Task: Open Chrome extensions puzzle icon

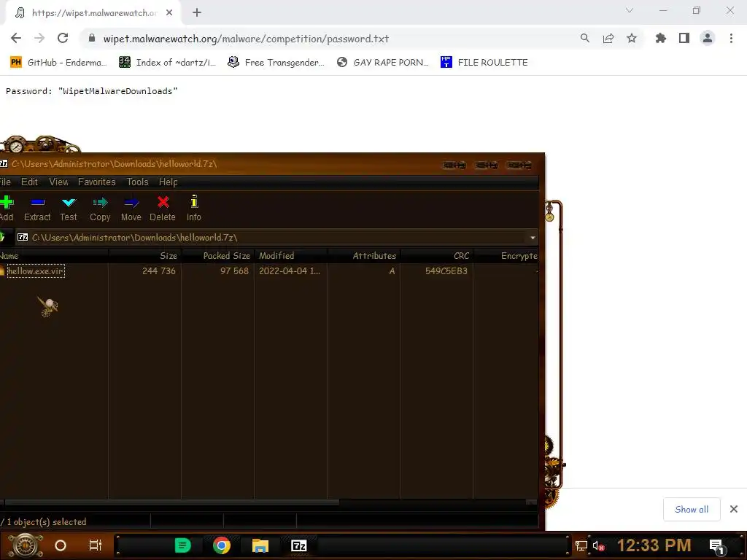Action: pos(661,38)
